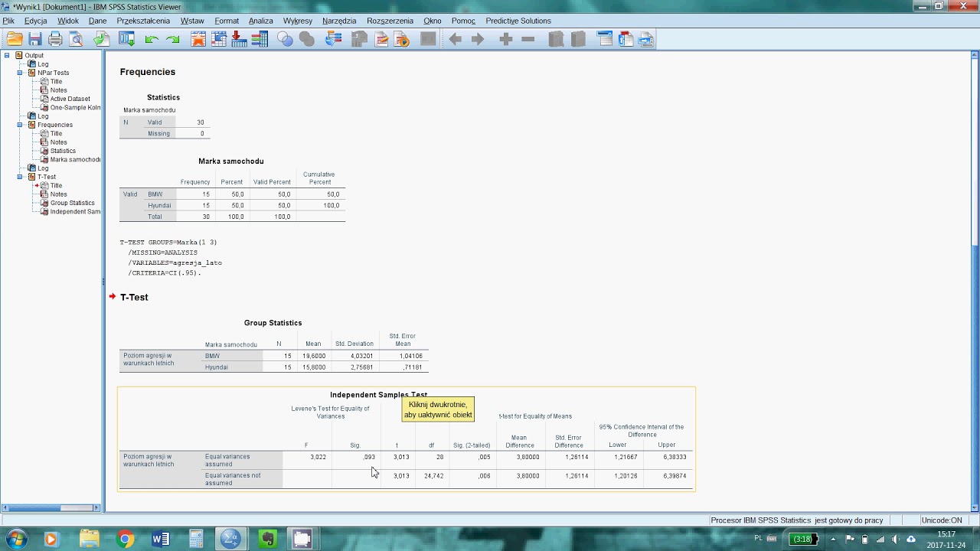
Task: Click the outline pane horizontal scrollbar
Action: pyautogui.click(x=51, y=507)
